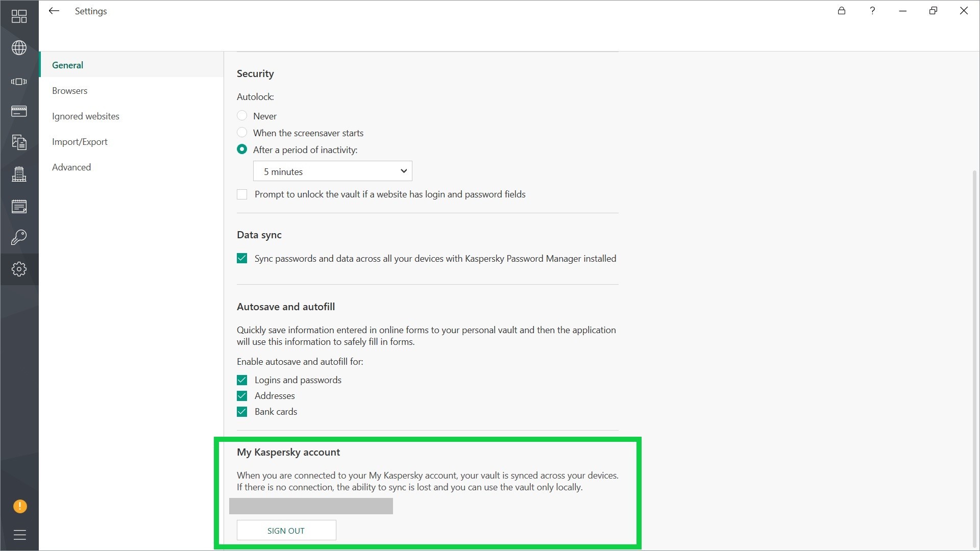Screen dimensions: 980x551
Task: Click the orange warning notification icon
Action: 20,506
